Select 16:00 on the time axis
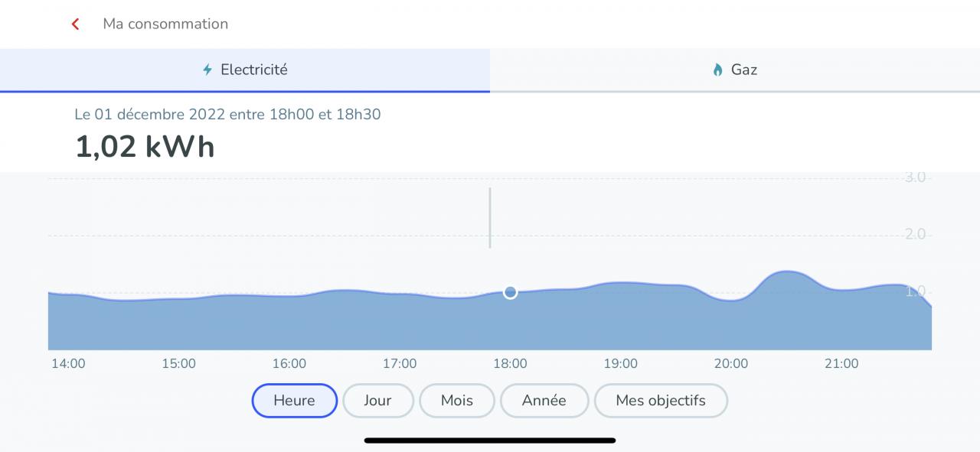 tap(289, 364)
